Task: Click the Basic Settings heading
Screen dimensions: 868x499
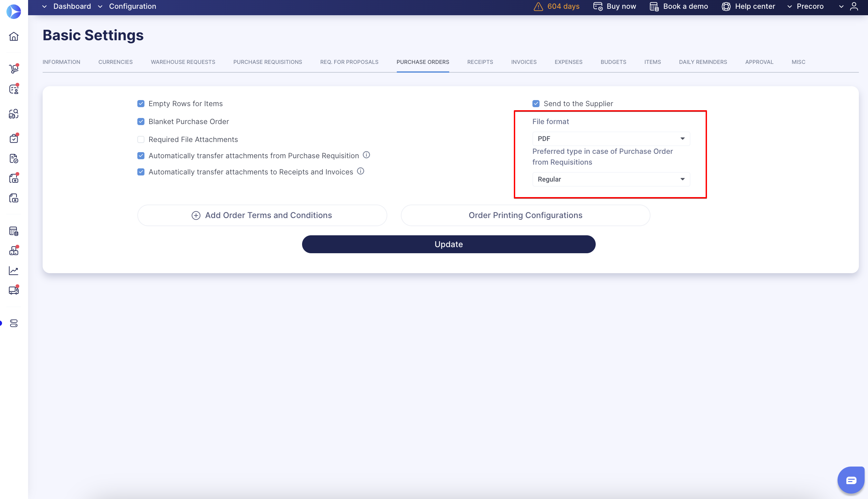Action: (93, 35)
